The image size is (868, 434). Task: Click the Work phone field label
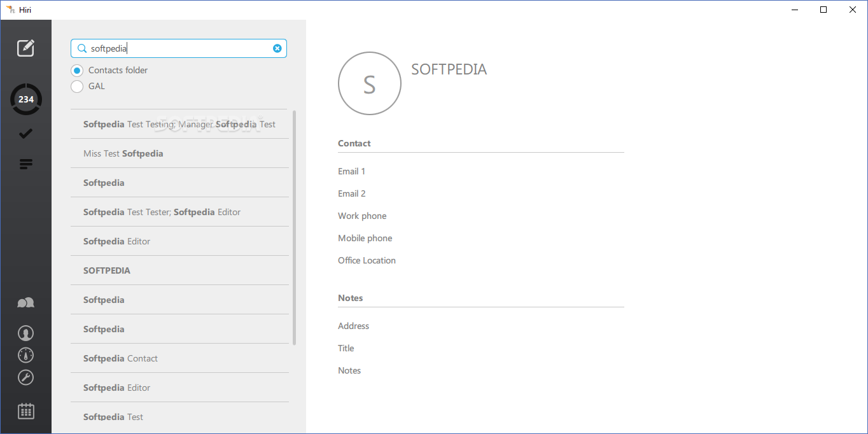(x=362, y=216)
